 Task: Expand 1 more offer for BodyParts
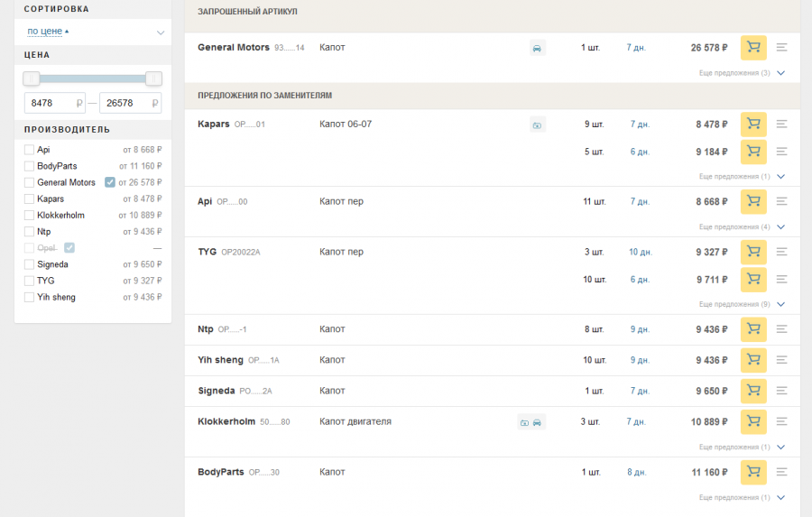(x=742, y=497)
